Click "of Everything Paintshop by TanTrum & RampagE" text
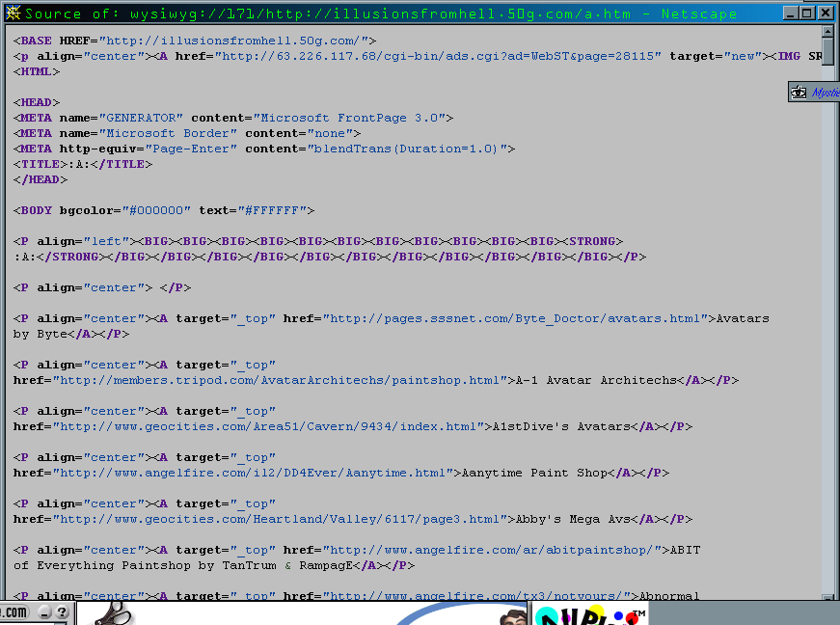 (183, 565)
